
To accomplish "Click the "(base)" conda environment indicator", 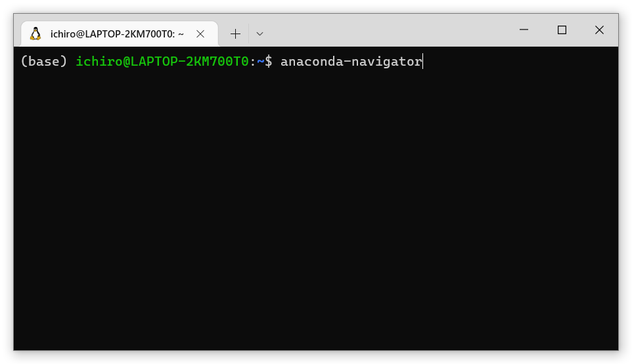I will tap(44, 61).
